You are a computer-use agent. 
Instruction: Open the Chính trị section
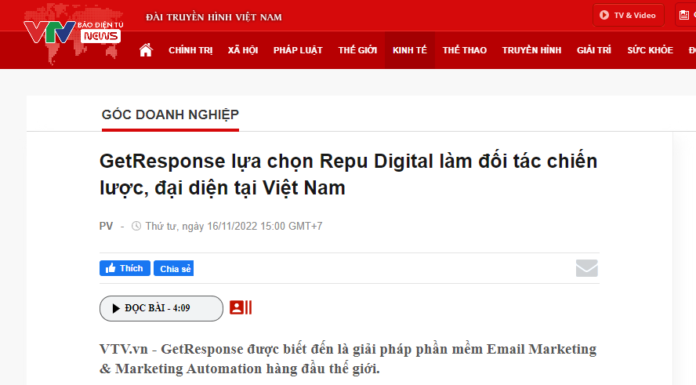(190, 50)
